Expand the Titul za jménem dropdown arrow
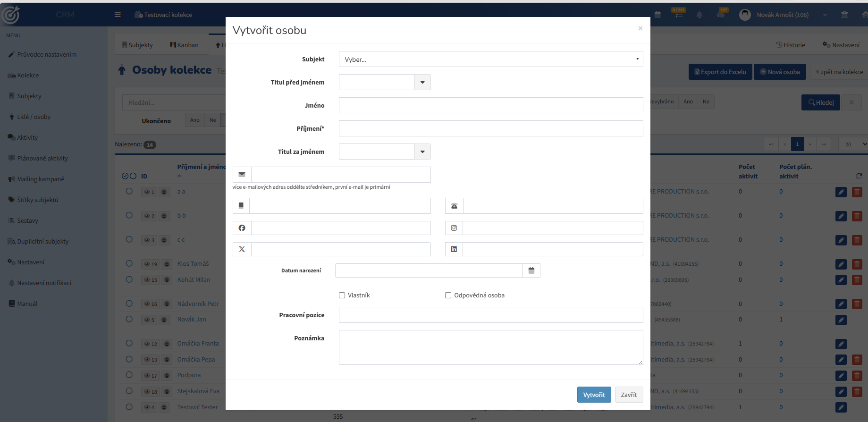This screenshot has width=868, height=422. click(x=422, y=152)
